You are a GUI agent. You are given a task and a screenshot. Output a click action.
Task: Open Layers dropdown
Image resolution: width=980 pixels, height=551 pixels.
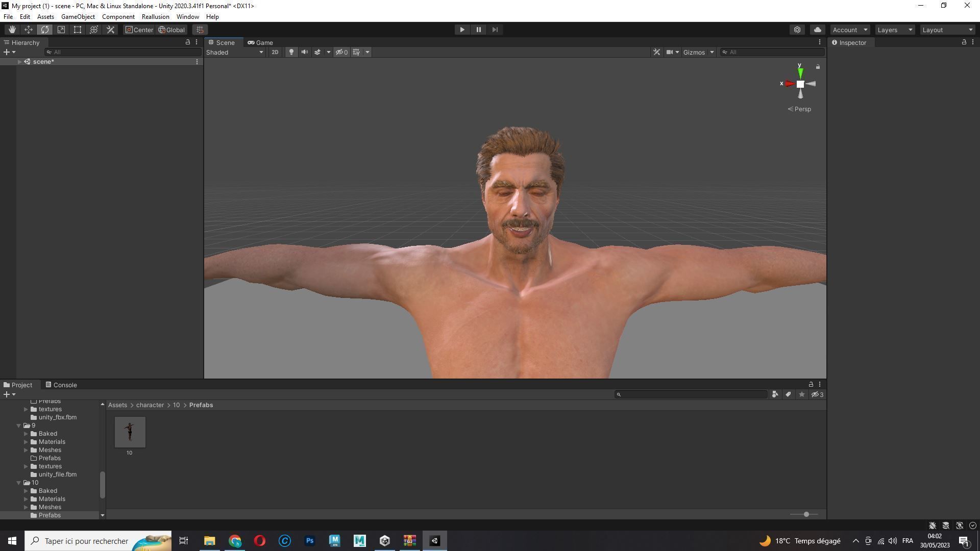[x=895, y=30]
